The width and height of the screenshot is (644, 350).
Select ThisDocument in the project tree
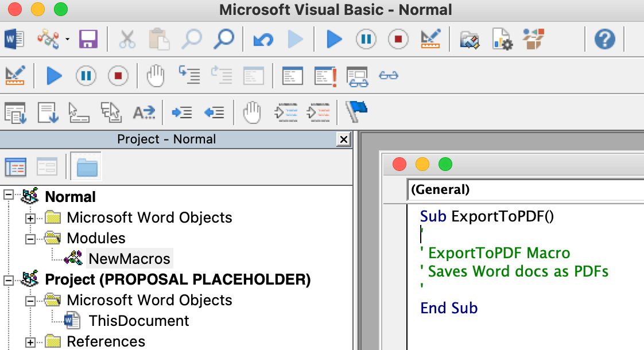[x=138, y=321]
